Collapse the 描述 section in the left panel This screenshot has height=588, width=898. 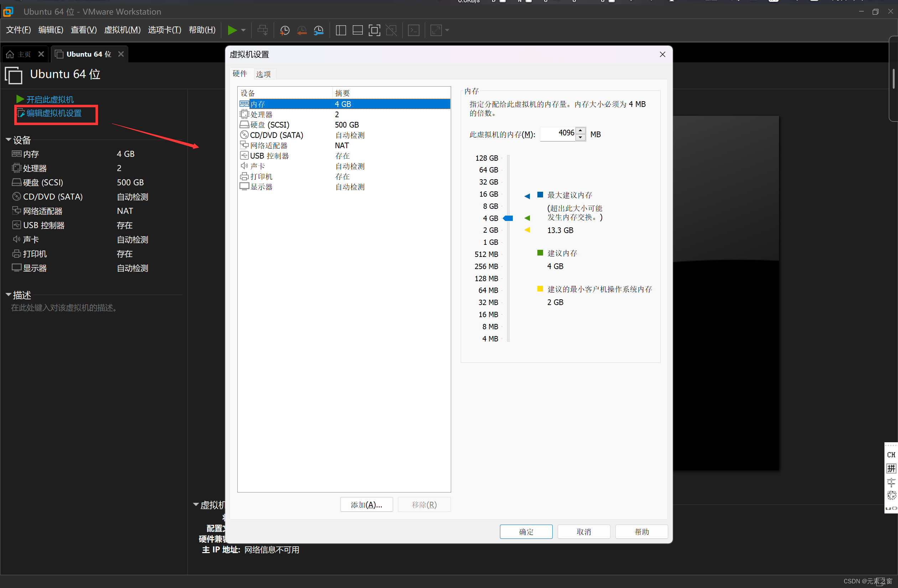click(x=8, y=295)
